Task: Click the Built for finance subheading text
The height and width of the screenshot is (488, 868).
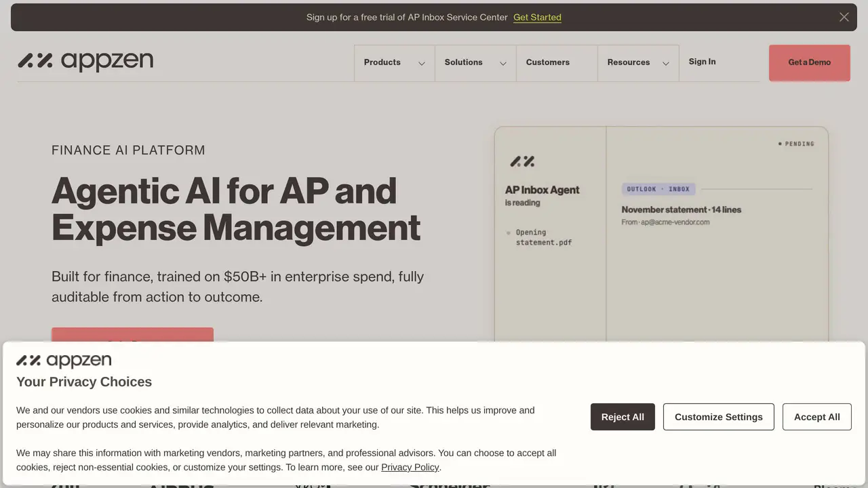Action: 238,287
